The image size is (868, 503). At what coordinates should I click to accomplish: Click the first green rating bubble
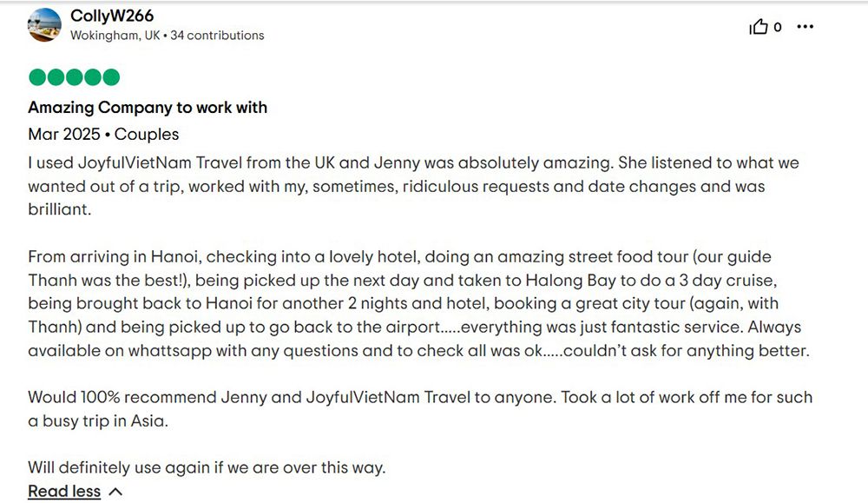pyautogui.click(x=37, y=77)
